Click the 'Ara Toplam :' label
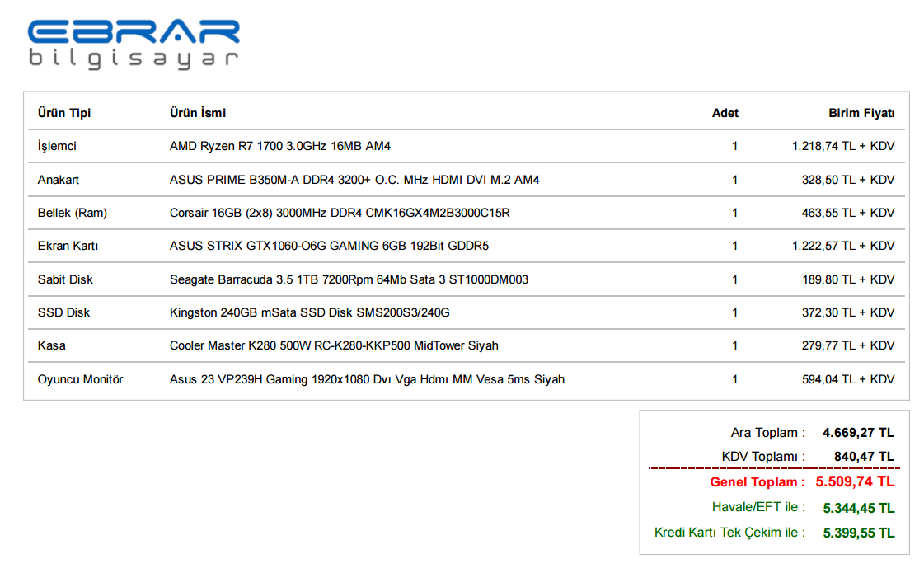This screenshot has width=924, height=573. point(768,433)
